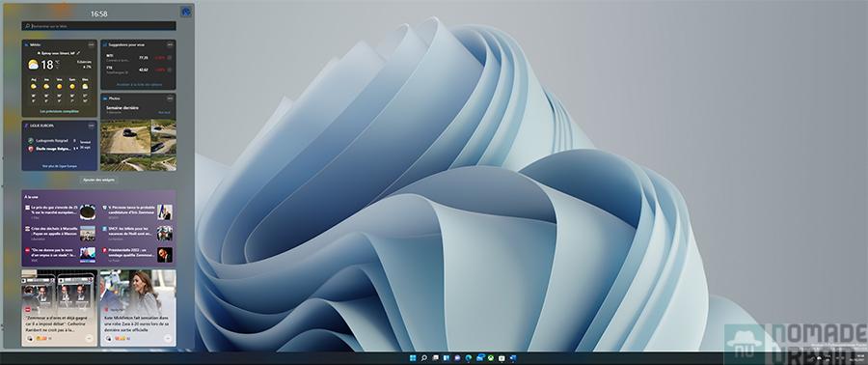
Task: Open more options on the Kate Middleton card
Action: (168, 338)
